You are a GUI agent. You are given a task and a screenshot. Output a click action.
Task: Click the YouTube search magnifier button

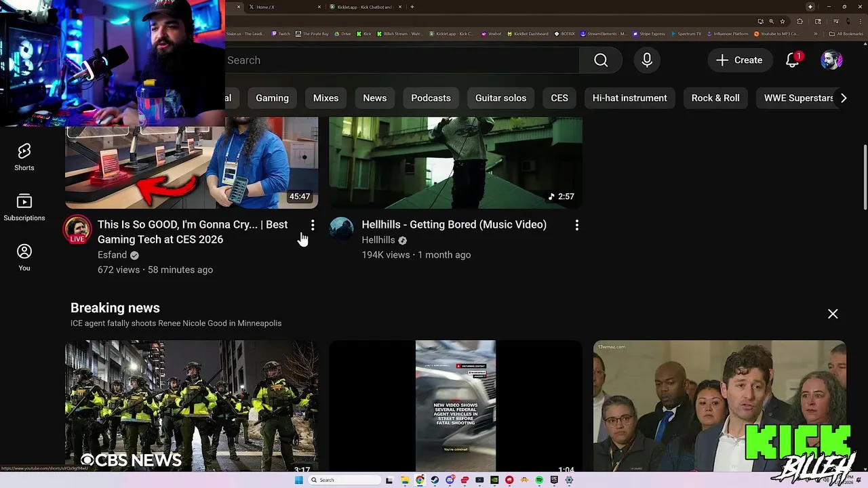click(x=601, y=60)
